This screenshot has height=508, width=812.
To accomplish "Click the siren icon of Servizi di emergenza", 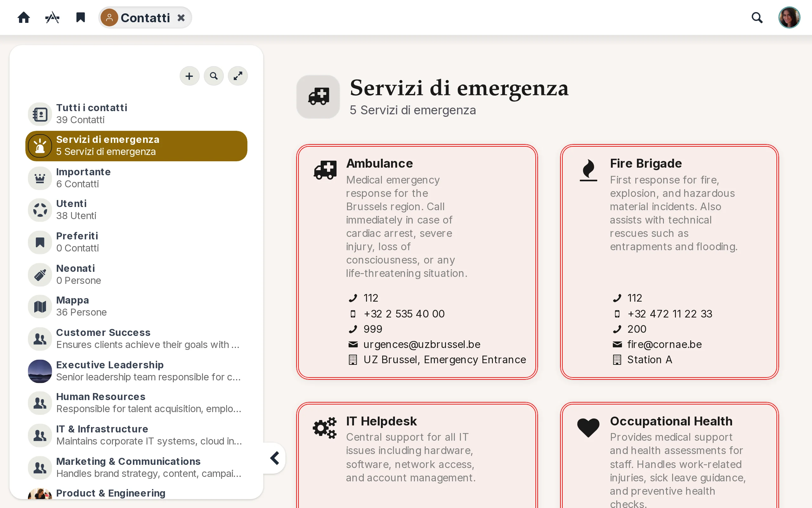I will tap(40, 146).
